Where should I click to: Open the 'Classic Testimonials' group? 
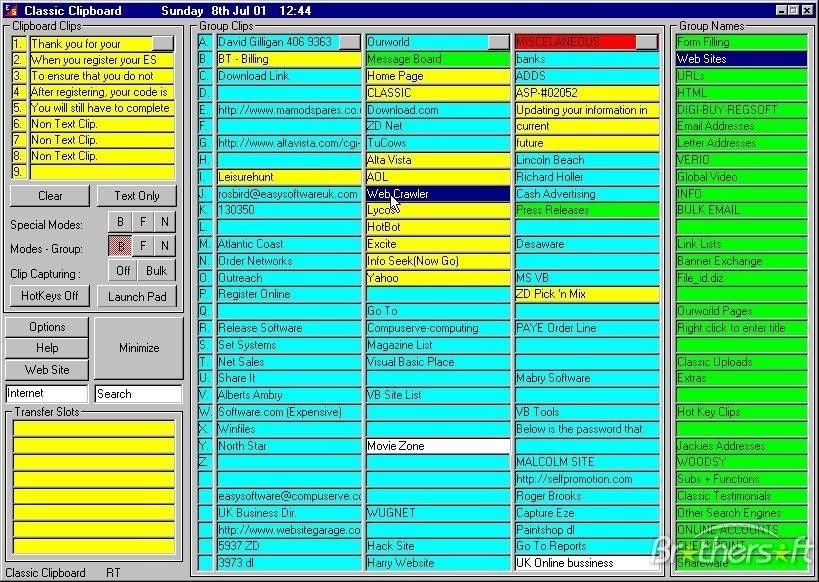click(x=741, y=496)
